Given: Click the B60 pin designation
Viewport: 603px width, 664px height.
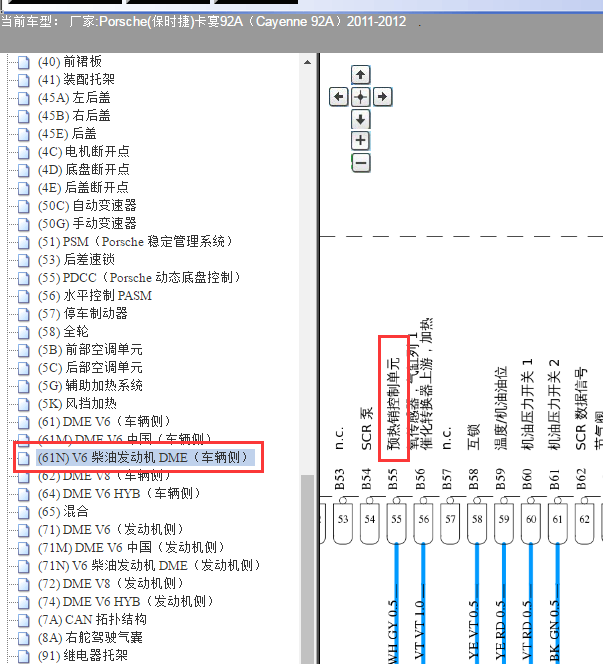Looking at the screenshot, I should pyautogui.click(x=527, y=479).
